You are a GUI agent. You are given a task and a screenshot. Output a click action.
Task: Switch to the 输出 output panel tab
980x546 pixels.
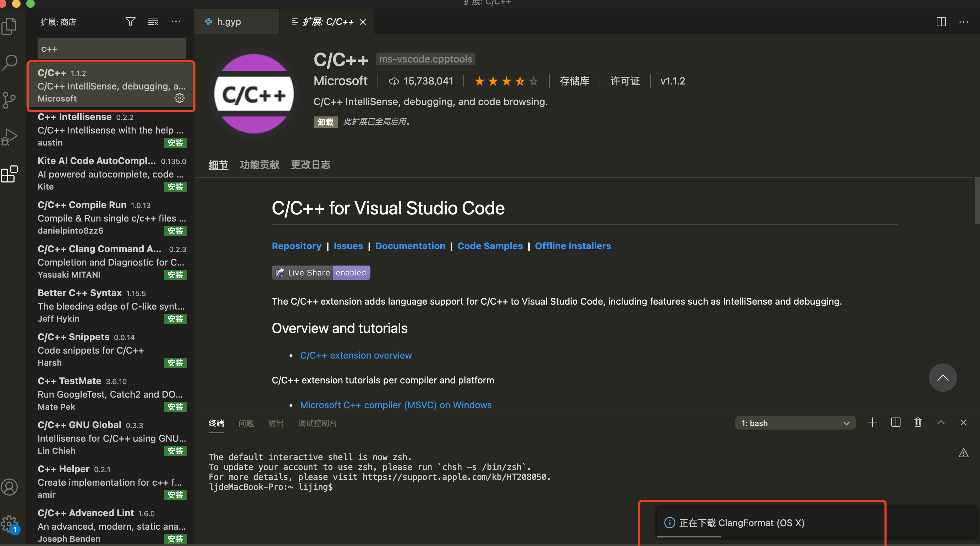[276, 423]
